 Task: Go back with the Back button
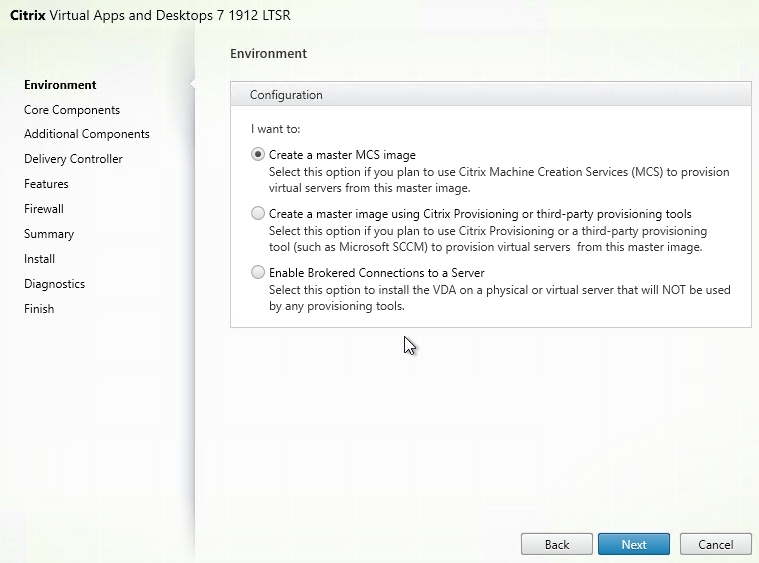557,544
